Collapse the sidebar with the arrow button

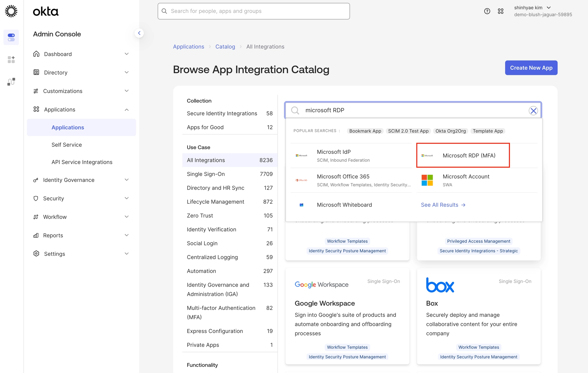point(139,33)
